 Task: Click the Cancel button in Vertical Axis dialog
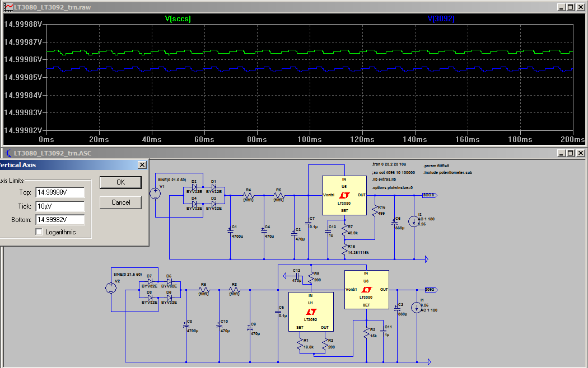click(120, 202)
